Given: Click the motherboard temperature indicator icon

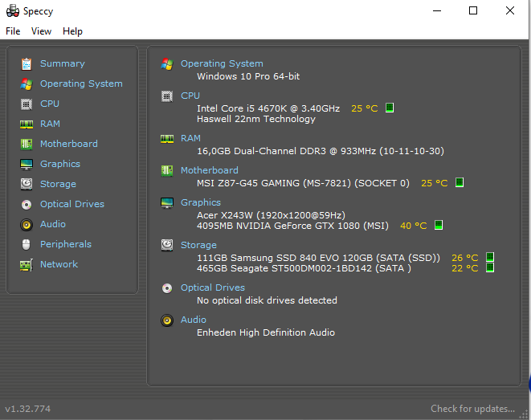Looking at the screenshot, I should pos(460,182).
